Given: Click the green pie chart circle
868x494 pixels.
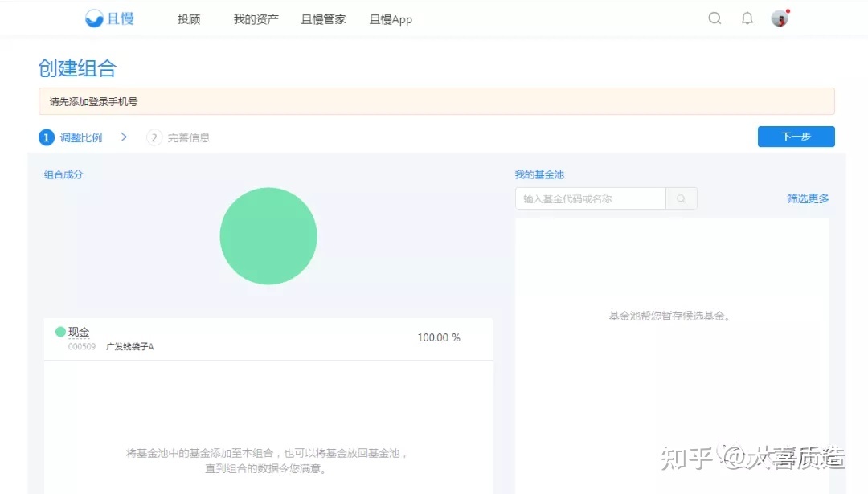Looking at the screenshot, I should click(268, 236).
